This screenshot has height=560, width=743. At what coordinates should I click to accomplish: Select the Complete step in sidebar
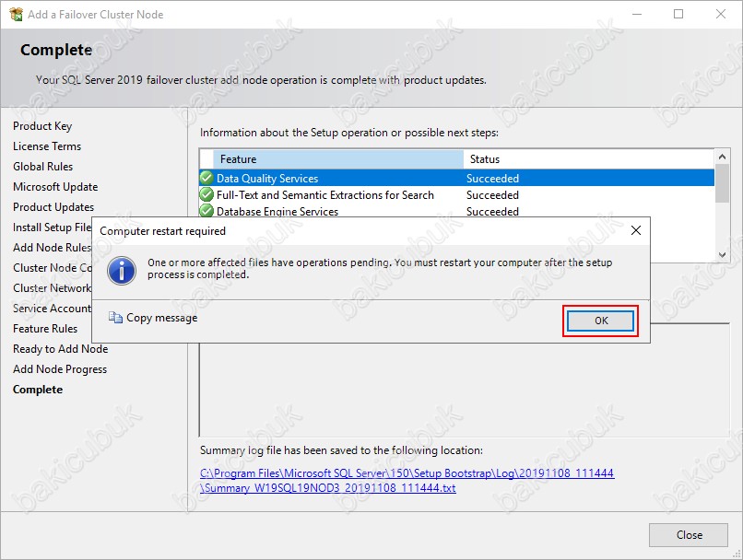click(x=38, y=390)
